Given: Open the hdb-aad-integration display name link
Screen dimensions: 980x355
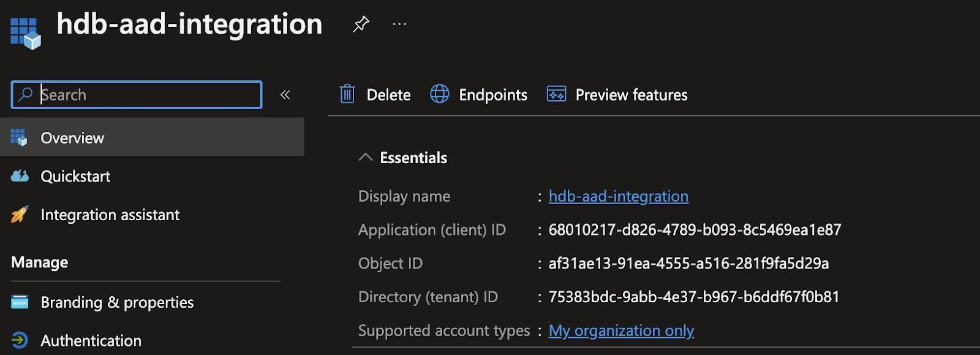Looking at the screenshot, I should tap(618, 196).
